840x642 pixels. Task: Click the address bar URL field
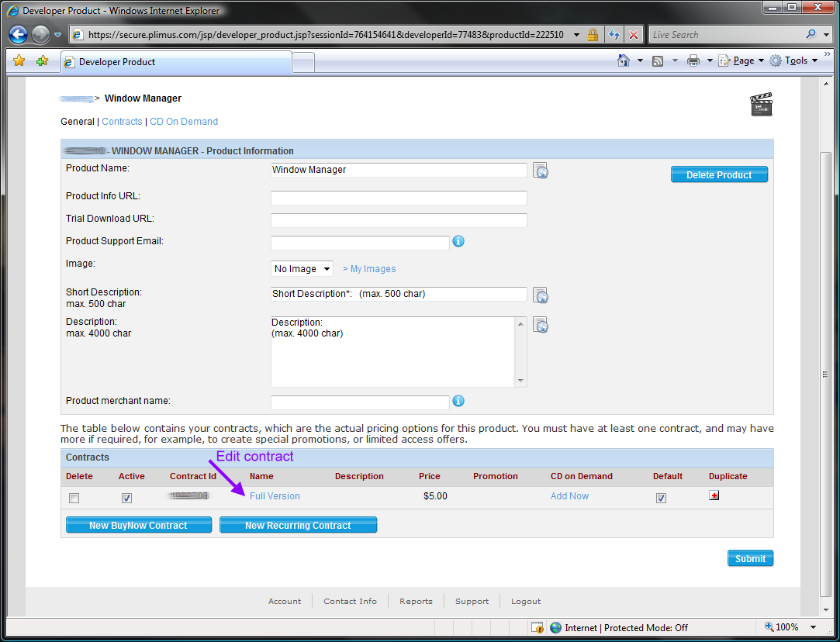[x=325, y=35]
